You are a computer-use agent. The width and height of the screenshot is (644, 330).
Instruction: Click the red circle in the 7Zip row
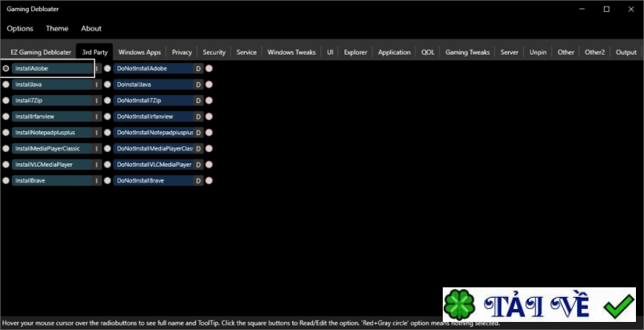click(209, 101)
